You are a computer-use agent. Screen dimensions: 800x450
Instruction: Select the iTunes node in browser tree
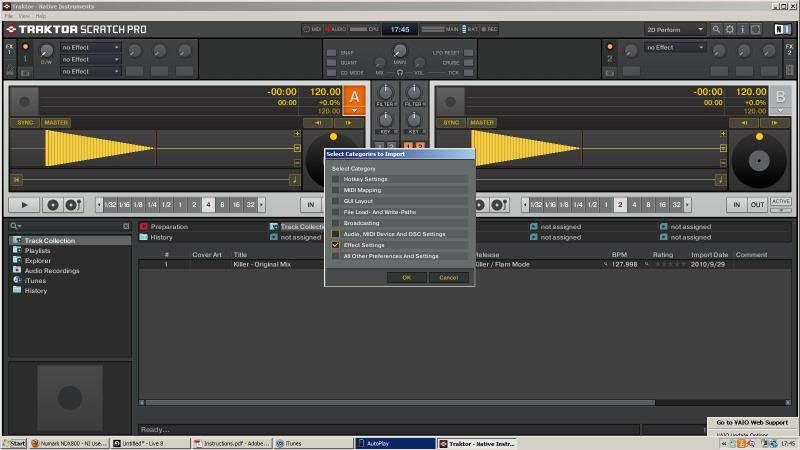point(35,280)
